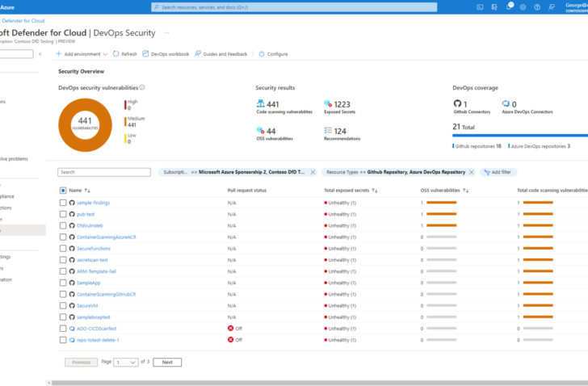Open directory and subscription filter icon
588x386 pixels.
pyautogui.click(x=494, y=7)
